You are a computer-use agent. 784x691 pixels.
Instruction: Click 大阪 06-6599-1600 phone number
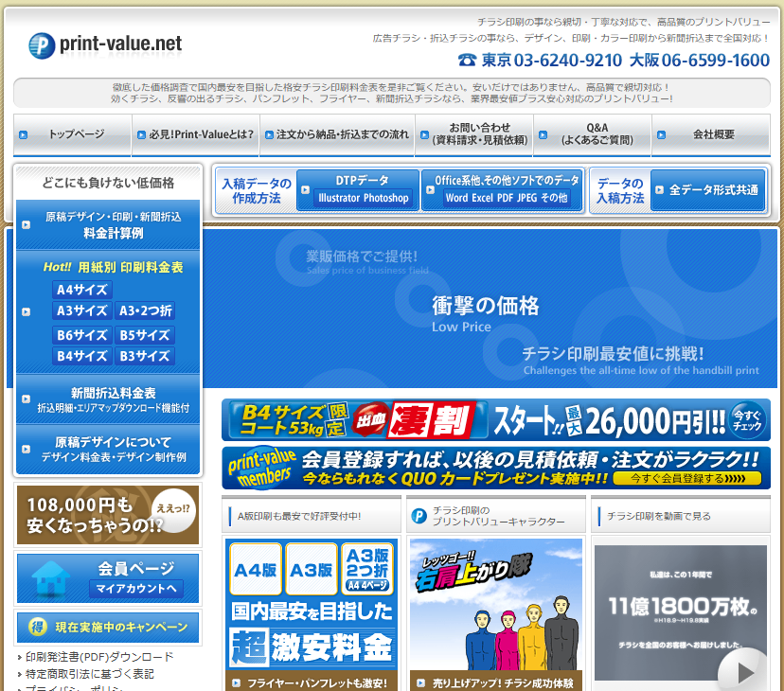click(x=699, y=60)
